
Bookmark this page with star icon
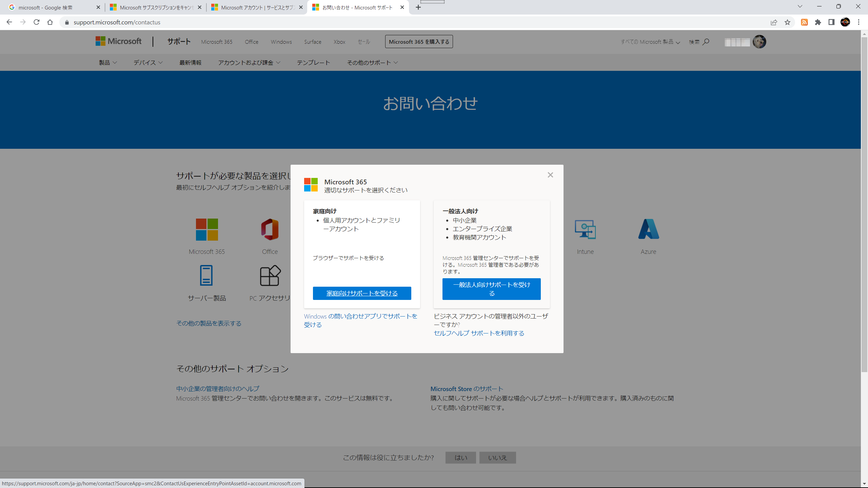pyautogui.click(x=787, y=22)
